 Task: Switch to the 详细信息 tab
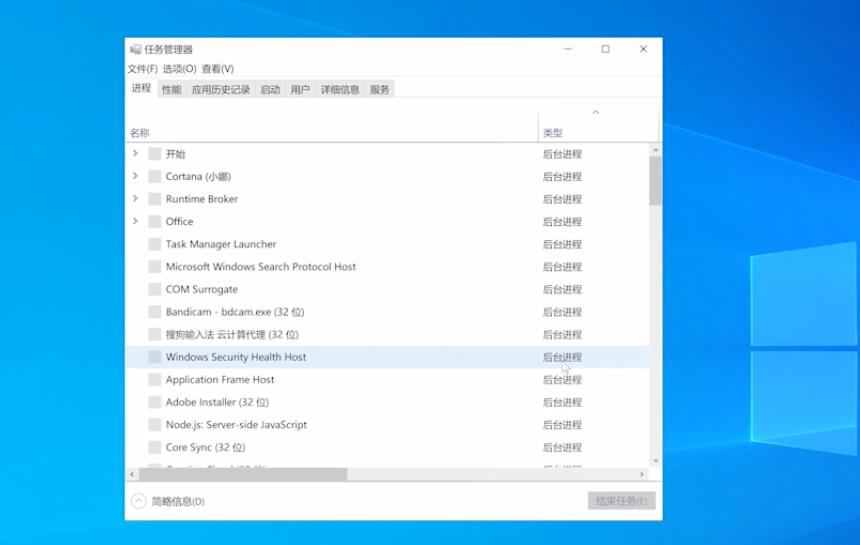tap(340, 89)
